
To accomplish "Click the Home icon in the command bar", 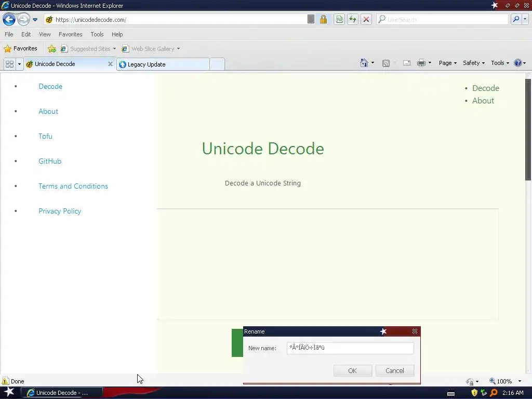I will (x=364, y=63).
